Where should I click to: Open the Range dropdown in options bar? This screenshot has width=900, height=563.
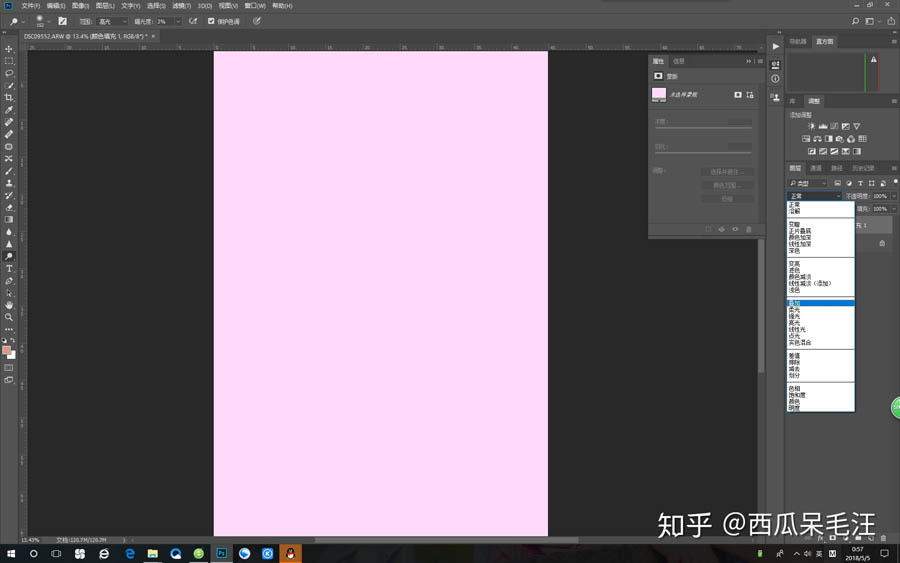(112, 21)
